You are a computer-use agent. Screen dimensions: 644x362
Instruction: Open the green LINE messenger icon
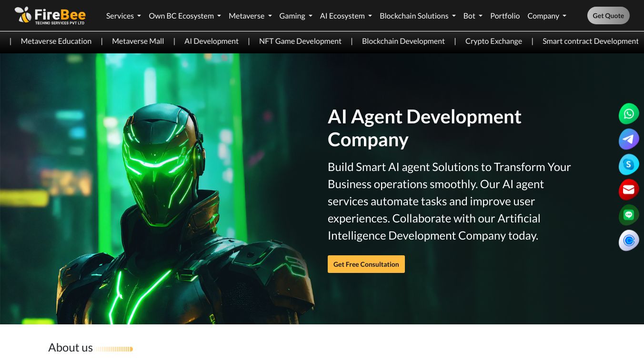coord(629,215)
